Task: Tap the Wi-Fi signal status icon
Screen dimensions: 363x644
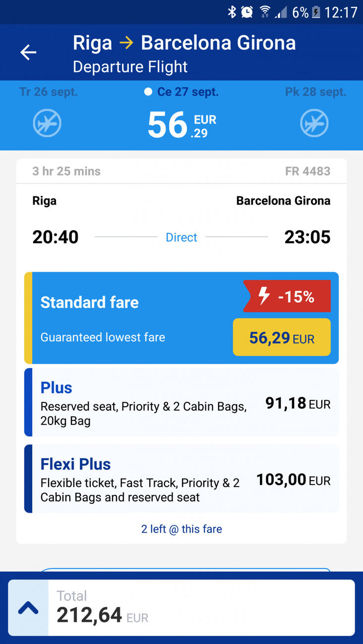Action: 265,12
